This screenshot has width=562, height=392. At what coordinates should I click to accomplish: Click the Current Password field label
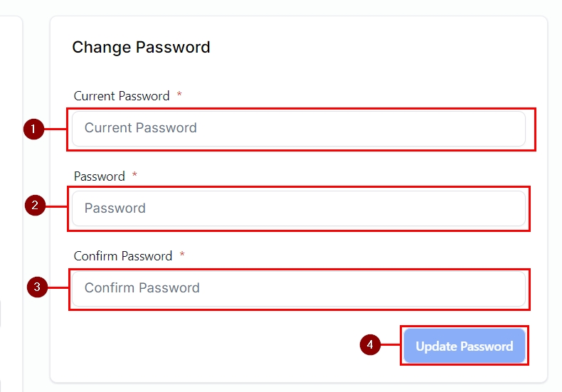tap(122, 96)
